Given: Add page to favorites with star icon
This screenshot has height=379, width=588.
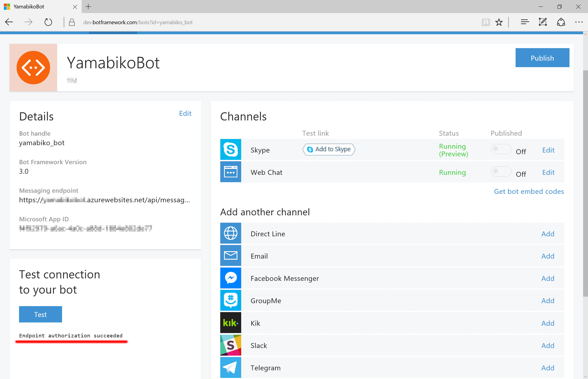Looking at the screenshot, I should 499,22.
